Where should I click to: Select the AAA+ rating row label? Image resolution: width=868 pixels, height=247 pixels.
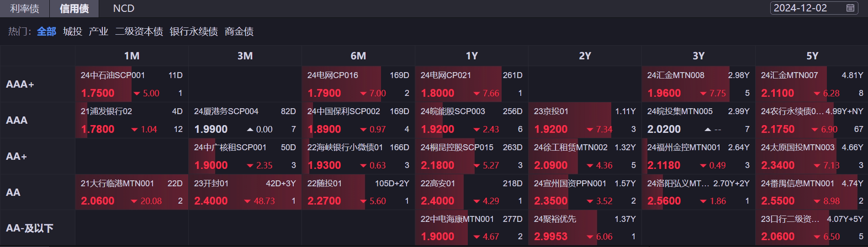click(x=20, y=84)
